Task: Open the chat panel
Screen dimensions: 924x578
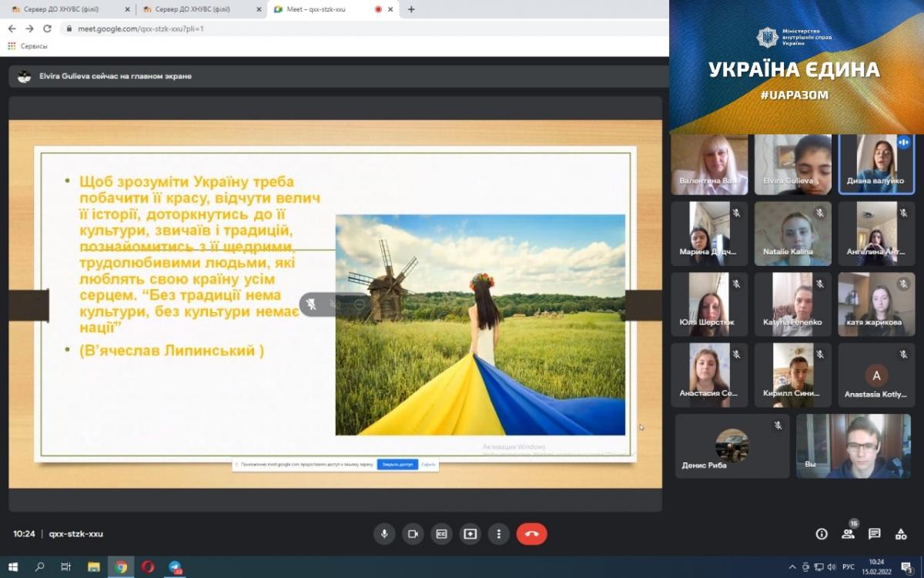Action: 874,534
